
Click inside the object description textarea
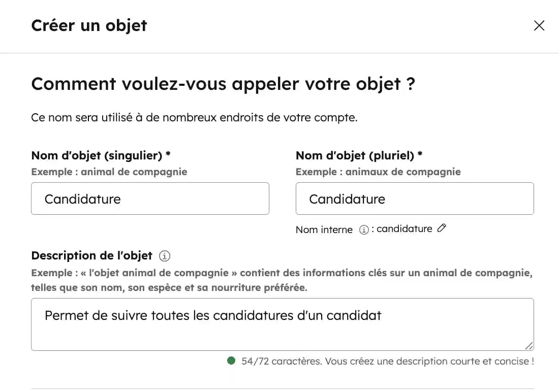click(x=283, y=324)
